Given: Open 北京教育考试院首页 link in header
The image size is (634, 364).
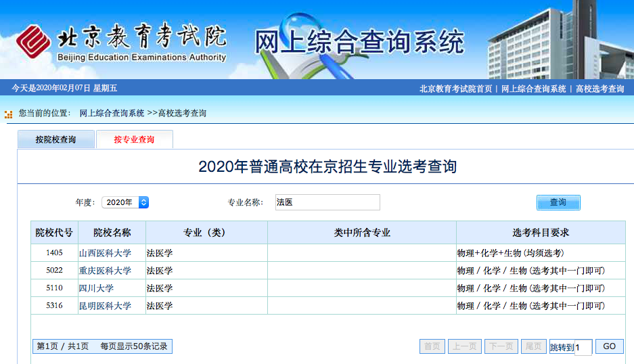Looking at the screenshot, I should point(455,89).
